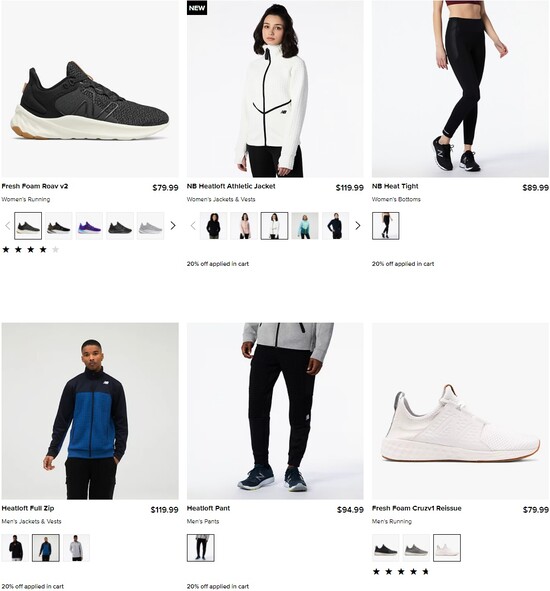Show next Fresh Foam Roav v2 color swatches
The width and height of the screenshot is (550, 591).
(173, 226)
